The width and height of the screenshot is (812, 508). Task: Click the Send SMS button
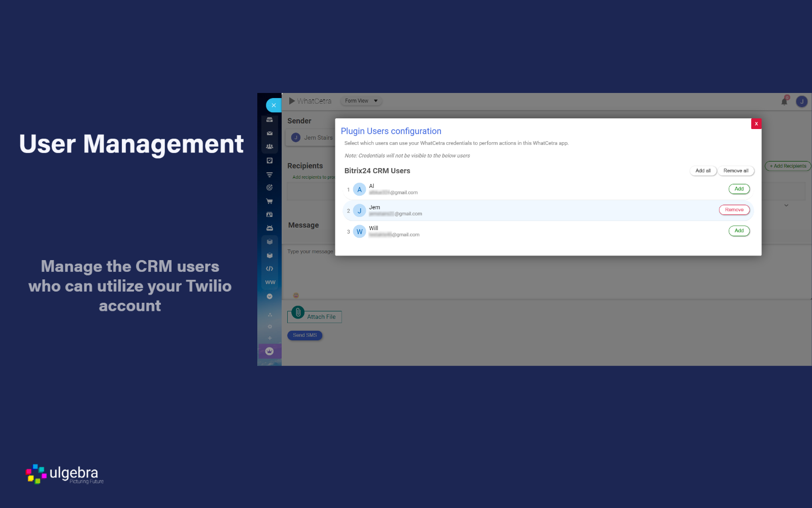pyautogui.click(x=305, y=335)
